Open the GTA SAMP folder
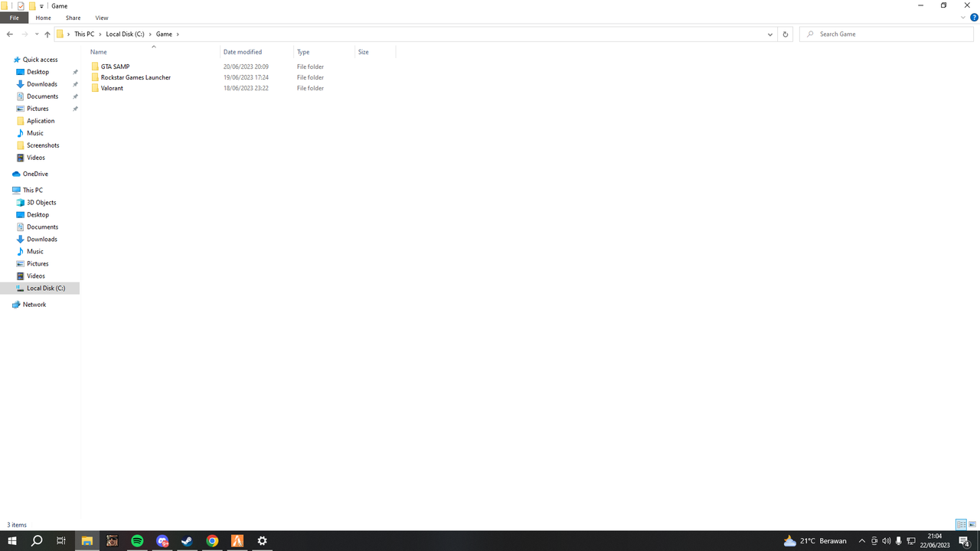980x551 pixels. point(115,67)
